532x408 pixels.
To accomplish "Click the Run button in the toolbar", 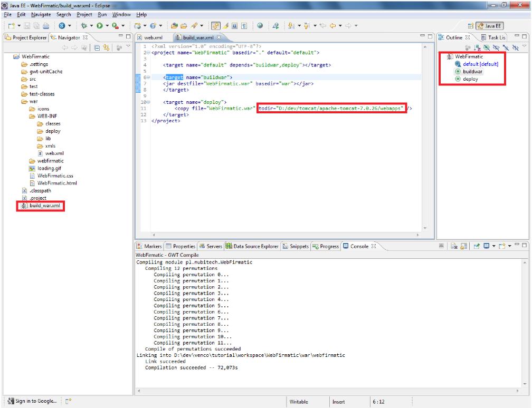I will 100,25.
